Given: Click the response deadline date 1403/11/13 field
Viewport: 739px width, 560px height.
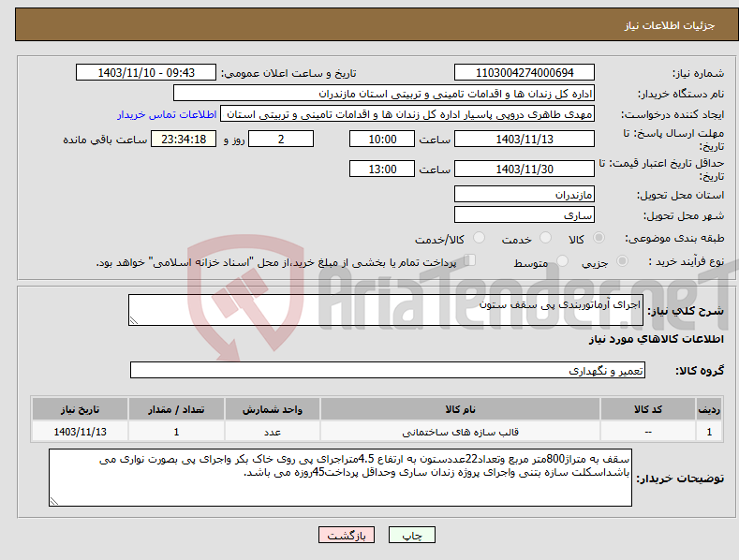Looking at the screenshot, I should pos(525,139).
